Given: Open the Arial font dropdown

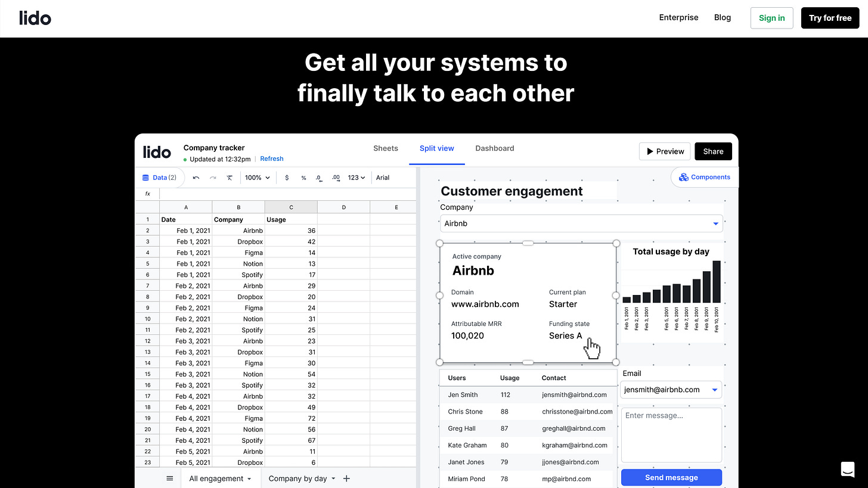Looking at the screenshot, I should pyautogui.click(x=383, y=178).
